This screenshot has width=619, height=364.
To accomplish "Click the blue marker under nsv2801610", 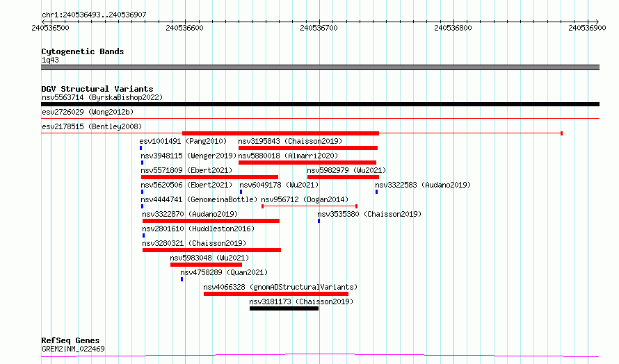I will coord(143,235).
